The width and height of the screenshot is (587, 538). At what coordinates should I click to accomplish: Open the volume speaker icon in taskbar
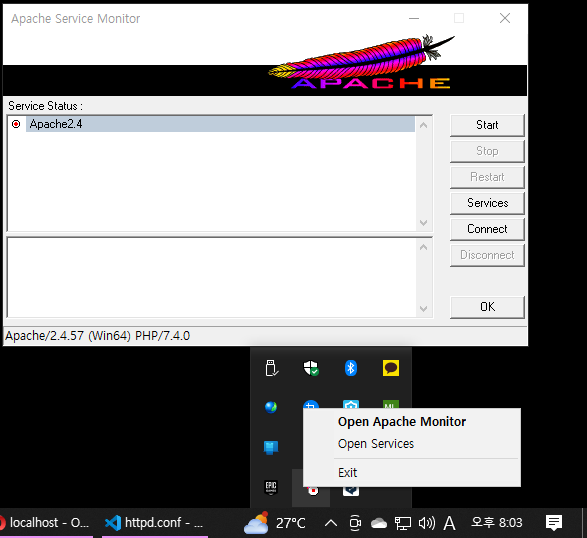(x=427, y=523)
